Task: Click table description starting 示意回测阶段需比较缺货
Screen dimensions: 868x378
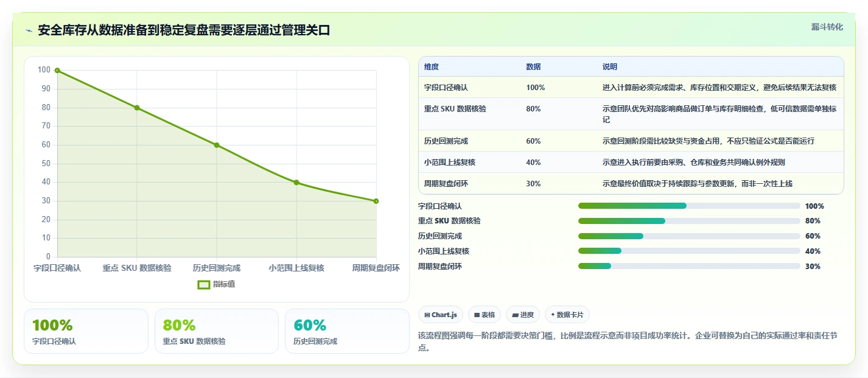Action: tap(709, 141)
